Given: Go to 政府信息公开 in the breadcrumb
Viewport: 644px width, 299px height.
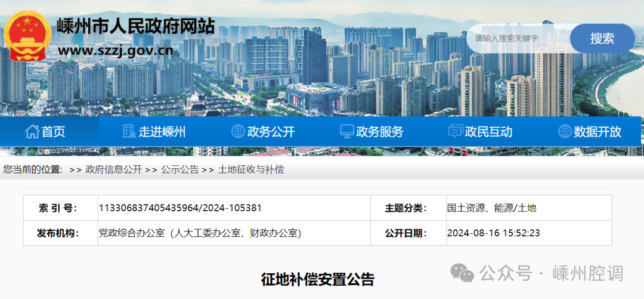Looking at the screenshot, I should [x=113, y=169].
